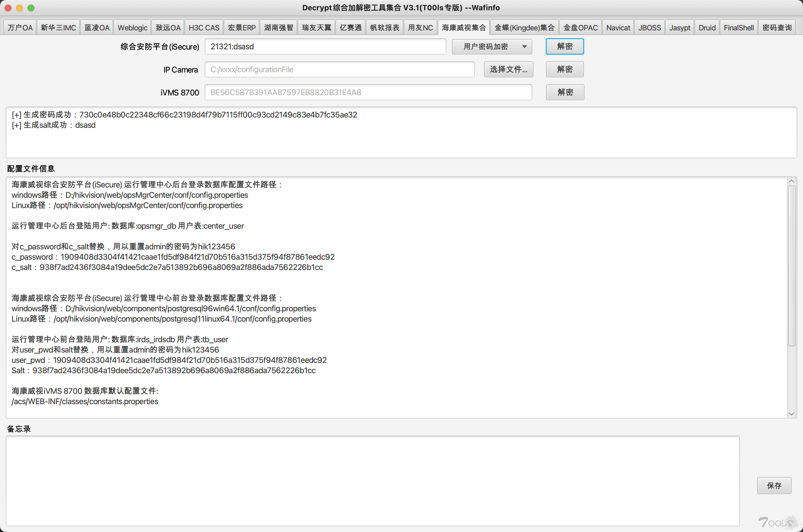Click the 生成salt成功 output line
The height and width of the screenshot is (532, 803).
[x=54, y=125]
